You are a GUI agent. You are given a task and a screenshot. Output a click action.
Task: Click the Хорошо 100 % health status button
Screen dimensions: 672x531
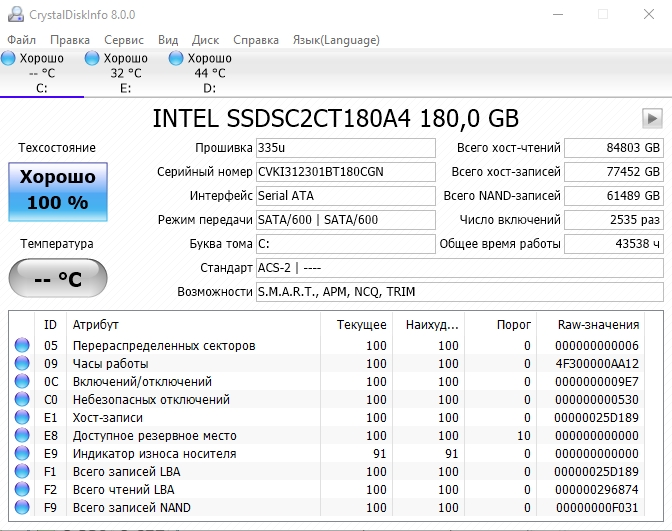pos(58,191)
